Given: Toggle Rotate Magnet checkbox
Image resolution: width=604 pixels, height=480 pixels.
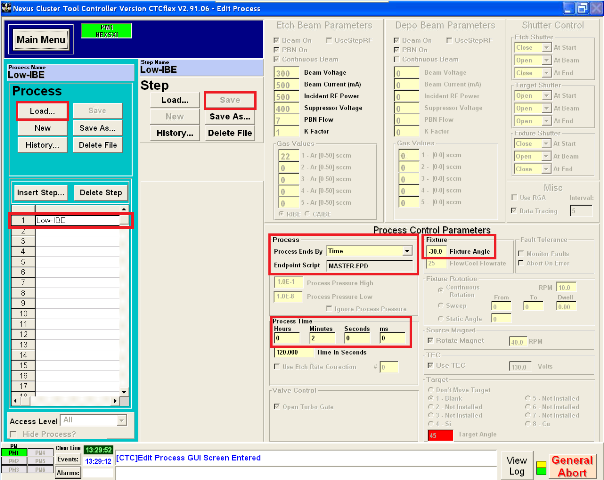Looking at the screenshot, I should 430,342.
